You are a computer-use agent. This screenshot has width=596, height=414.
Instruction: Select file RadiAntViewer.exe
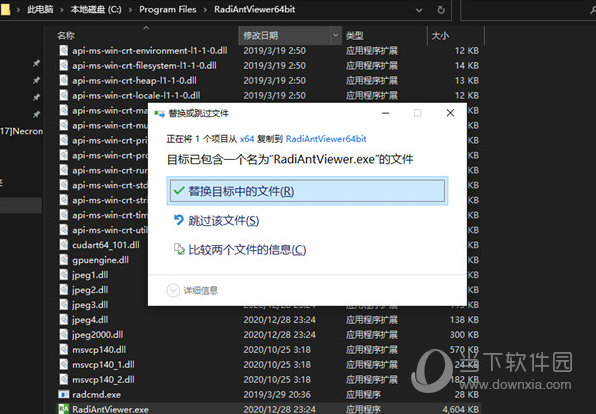pyautogui.click(x=110, y=409)
